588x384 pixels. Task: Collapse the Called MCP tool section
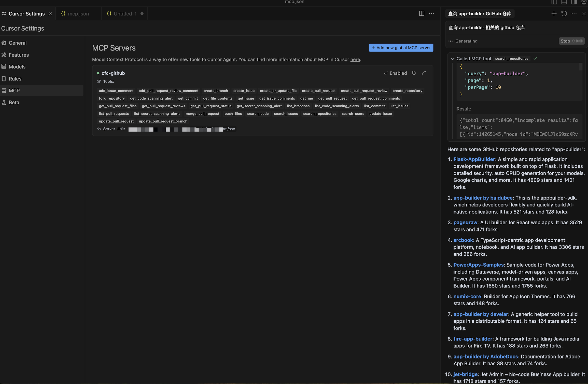click(x=452, y=59)
